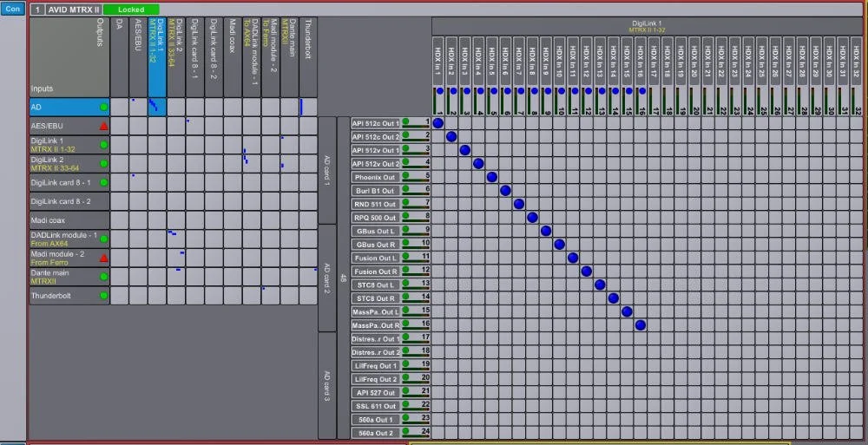
Task: Click the green status dot on AD input row
Action: pos(103,107)
